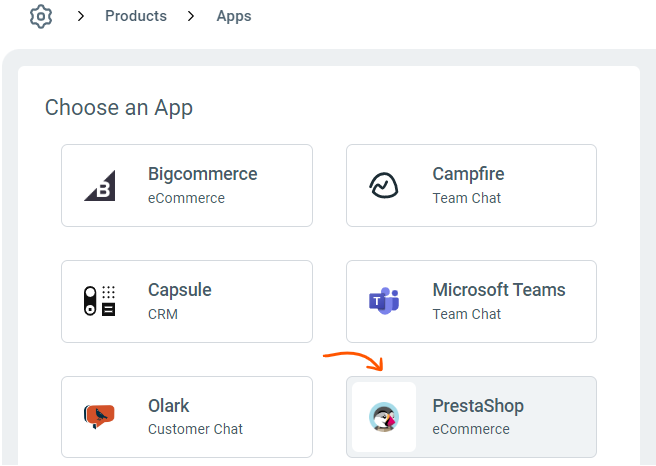
Task: Click the Campfire logo icon
Action: click(384, 186)
